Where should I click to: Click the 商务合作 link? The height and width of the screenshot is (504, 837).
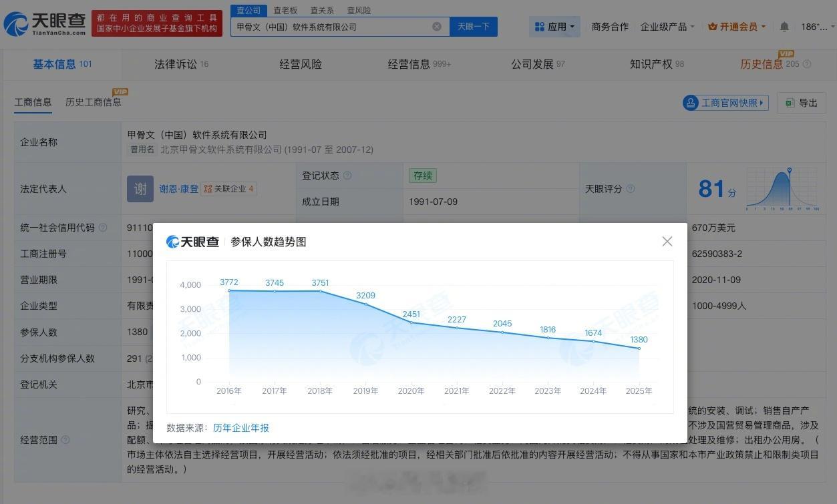click(x=610, y=27)
